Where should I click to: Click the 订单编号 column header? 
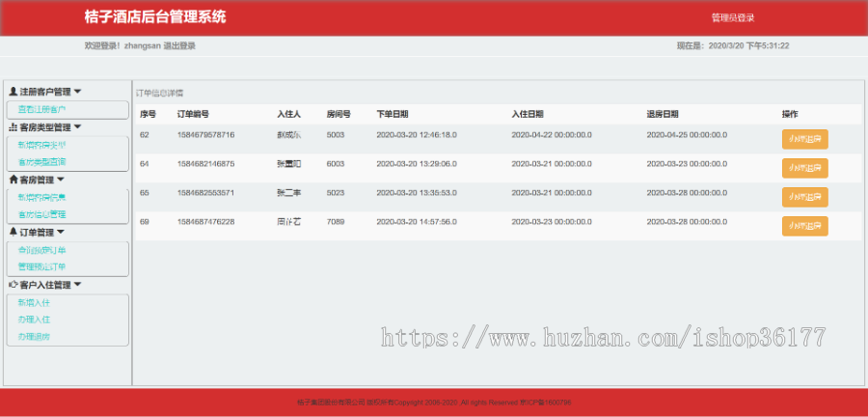[193, 114]
